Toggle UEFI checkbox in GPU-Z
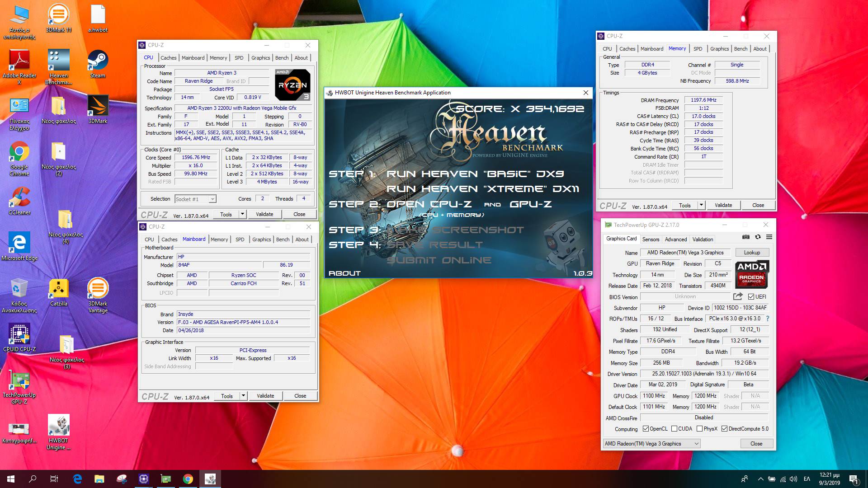868x488 pixels. tap(751, 297)
